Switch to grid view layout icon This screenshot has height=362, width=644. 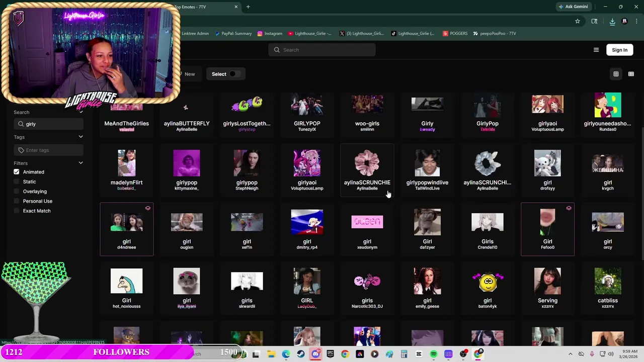(x=616, y=74)
